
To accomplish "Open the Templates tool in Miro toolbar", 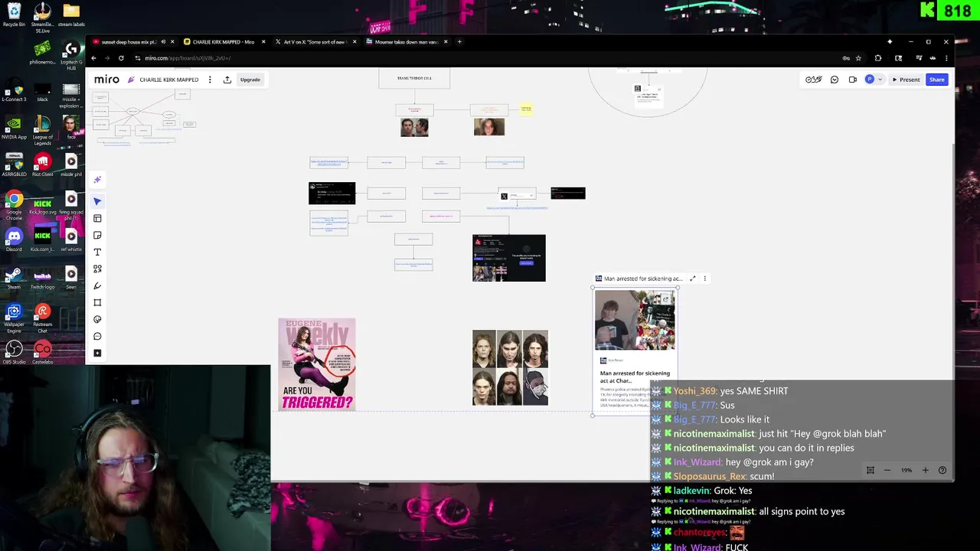I will pos(97,219).
